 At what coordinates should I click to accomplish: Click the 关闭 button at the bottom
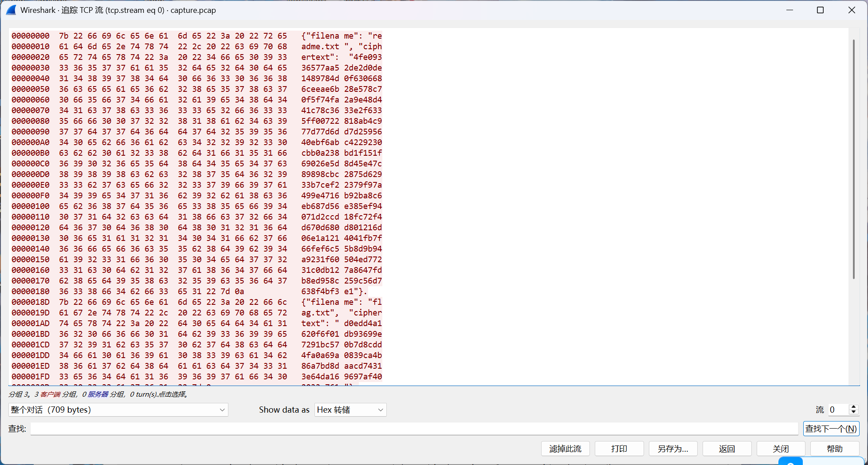point(781,449)
